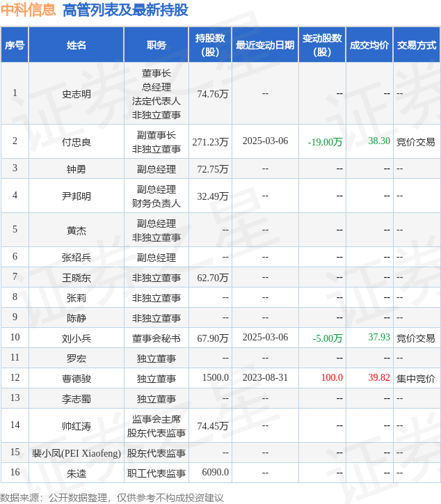This screenshot has height=504, width=441.
Task: Click 刘小兵's change date 2025-03-06
Action: coord(265,337)
